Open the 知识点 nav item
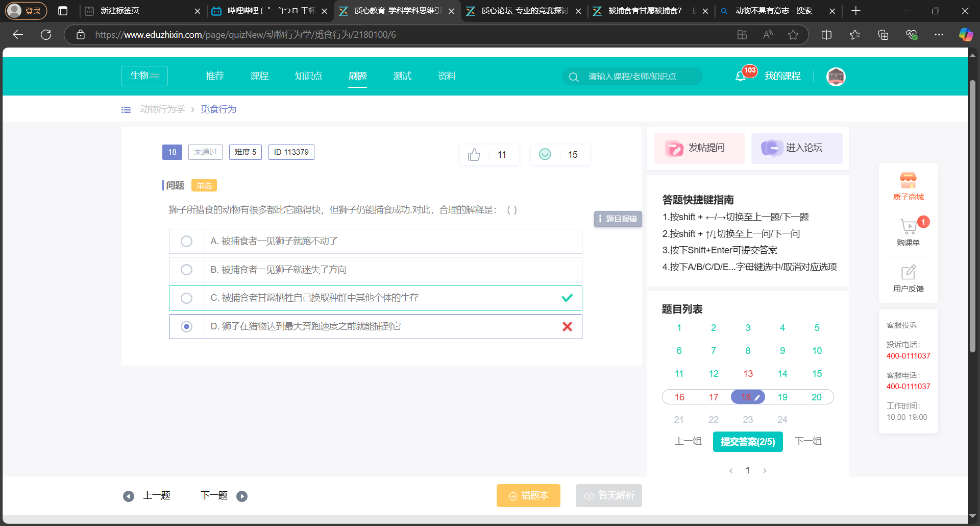Screen dimensions: 980x526 tap(308, 76)
